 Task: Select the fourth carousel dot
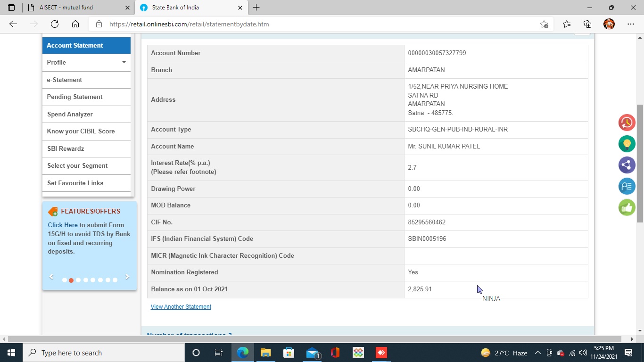(86, 280)
